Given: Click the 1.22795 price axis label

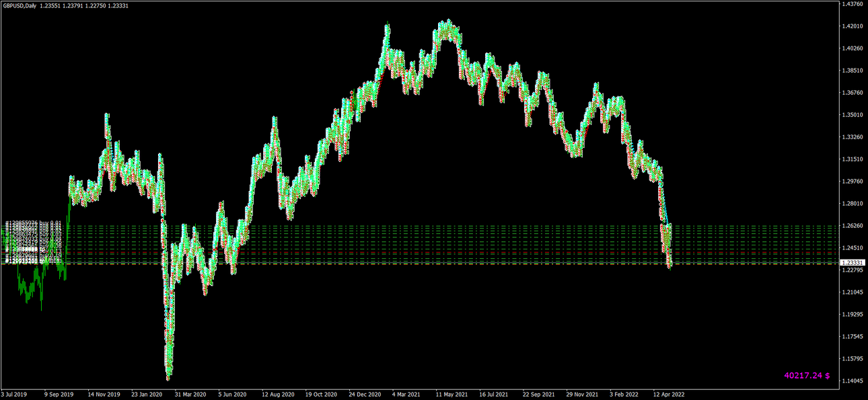Looking at the screenshot, I should [x=853, y=270].
